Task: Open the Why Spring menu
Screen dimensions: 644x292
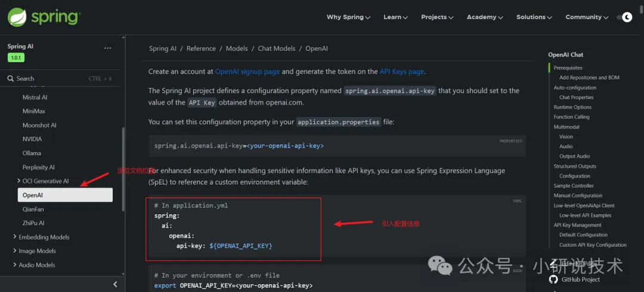Action: pyautogui.click(x=348, y=17)
